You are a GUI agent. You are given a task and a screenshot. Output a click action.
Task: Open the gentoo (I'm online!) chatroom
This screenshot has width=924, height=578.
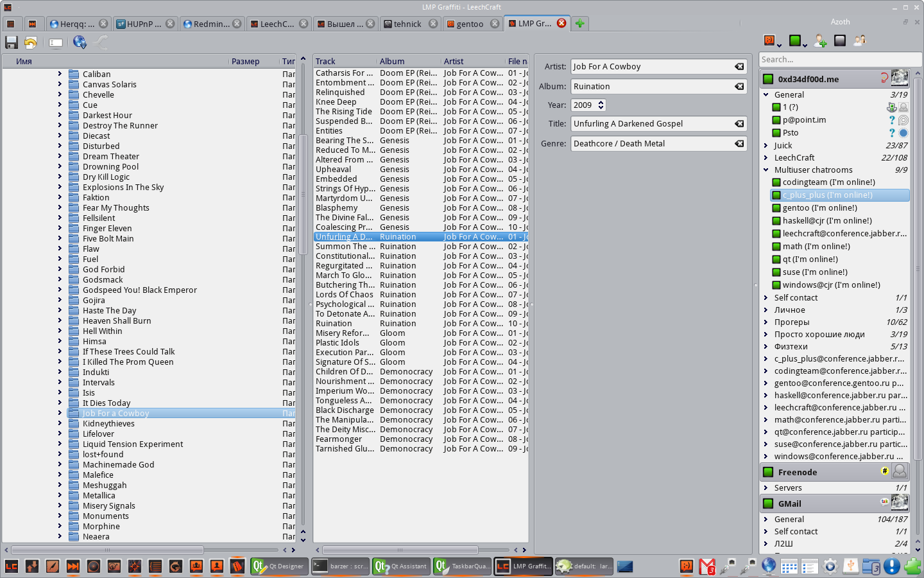pyautogui.click(x=819, y=208)
